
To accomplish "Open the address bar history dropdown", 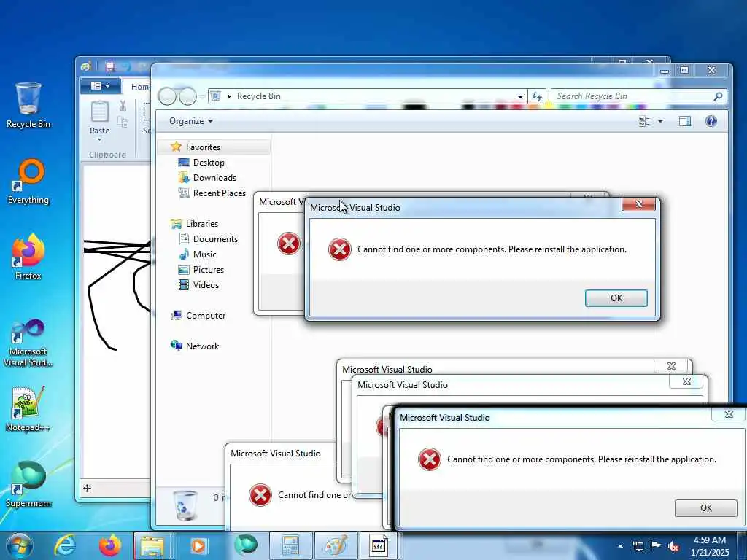I will pyautogui.click(x=520, y=97).
